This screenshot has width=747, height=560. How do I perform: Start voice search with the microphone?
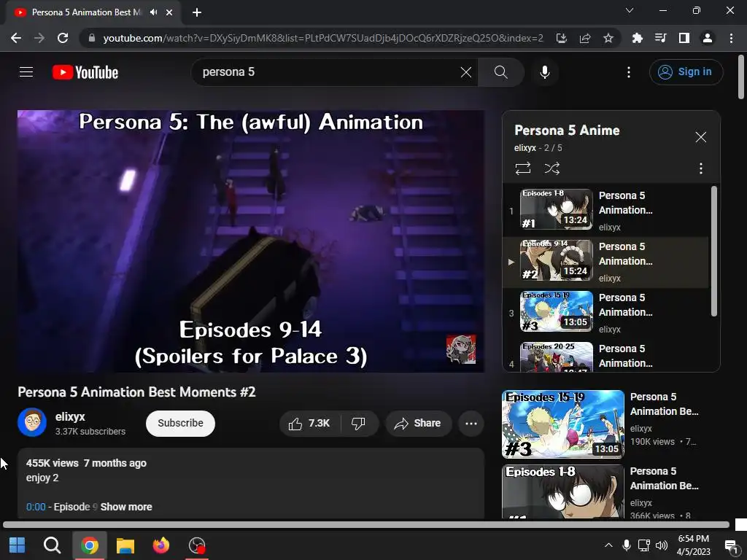[x=544, y=72]
